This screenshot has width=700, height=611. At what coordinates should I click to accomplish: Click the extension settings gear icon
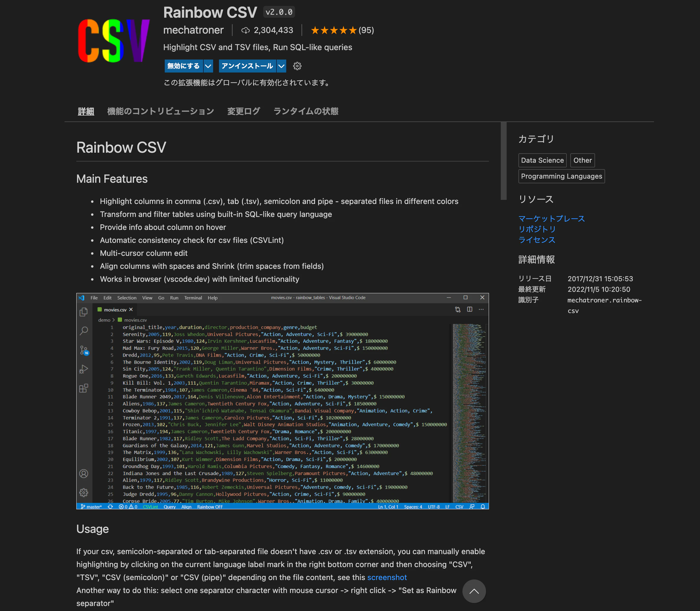click(297, 66)
